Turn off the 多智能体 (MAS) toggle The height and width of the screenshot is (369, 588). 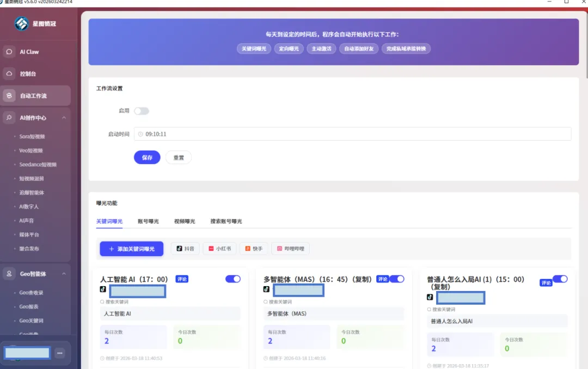(x=397, y=279)
